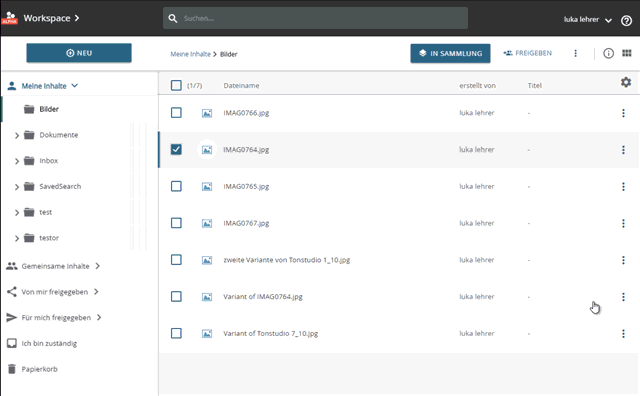The image size is (640, 396).
Task: Open options menu for IMAG0767.jpg
Action: coord(623,223)
